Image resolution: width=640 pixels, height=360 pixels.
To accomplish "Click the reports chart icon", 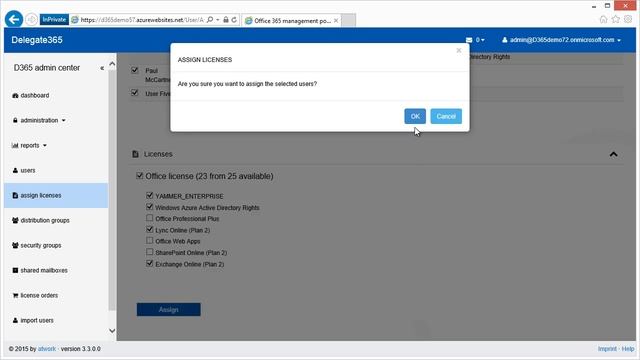I will [x=15, y=145].
